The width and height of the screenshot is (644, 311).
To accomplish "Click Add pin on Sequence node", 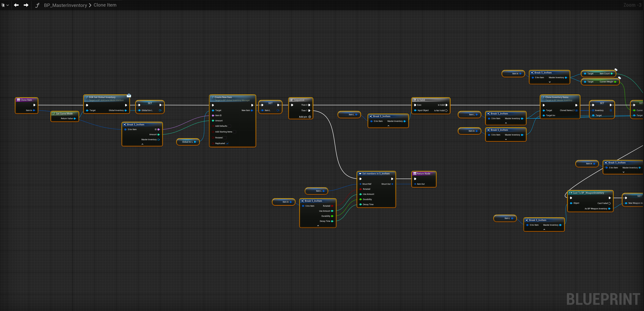I will pyautogui.click(x=310, y=117).
